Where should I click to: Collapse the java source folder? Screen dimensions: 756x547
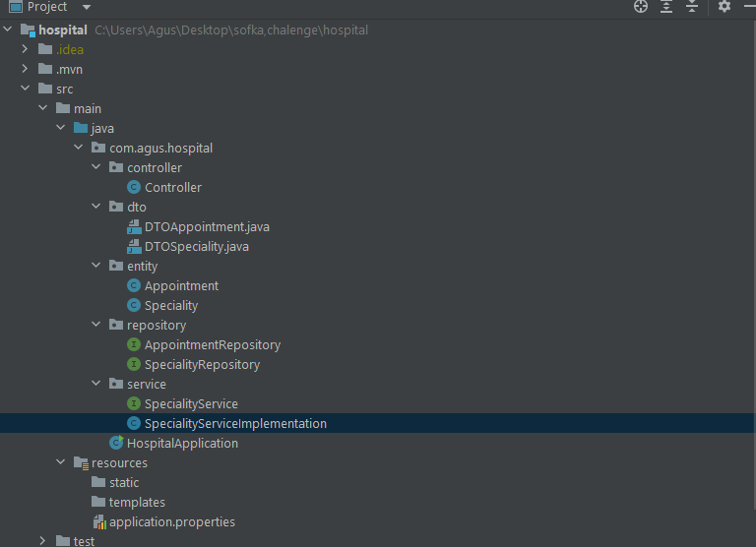pos(61,128)
